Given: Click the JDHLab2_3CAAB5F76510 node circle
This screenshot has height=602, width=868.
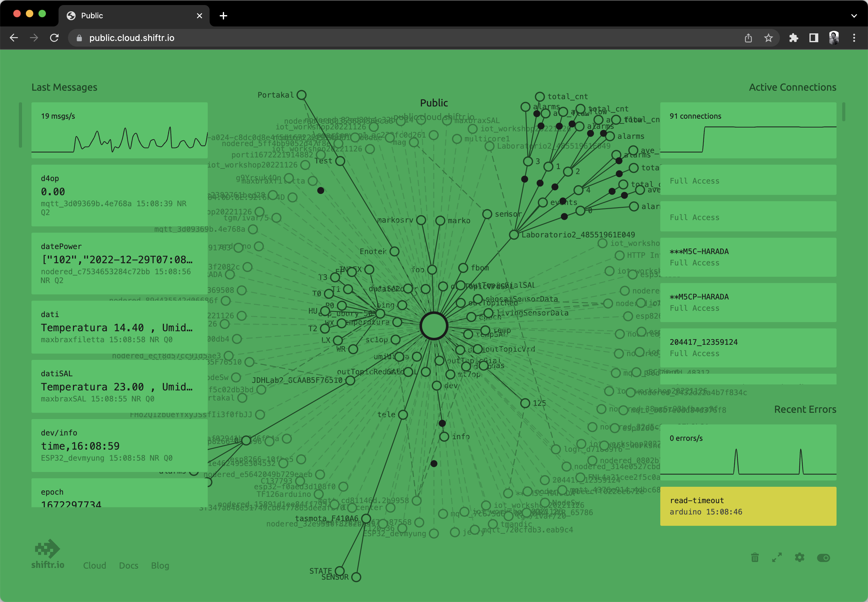Looking at the screenshot, I should (x=350, y=380).
